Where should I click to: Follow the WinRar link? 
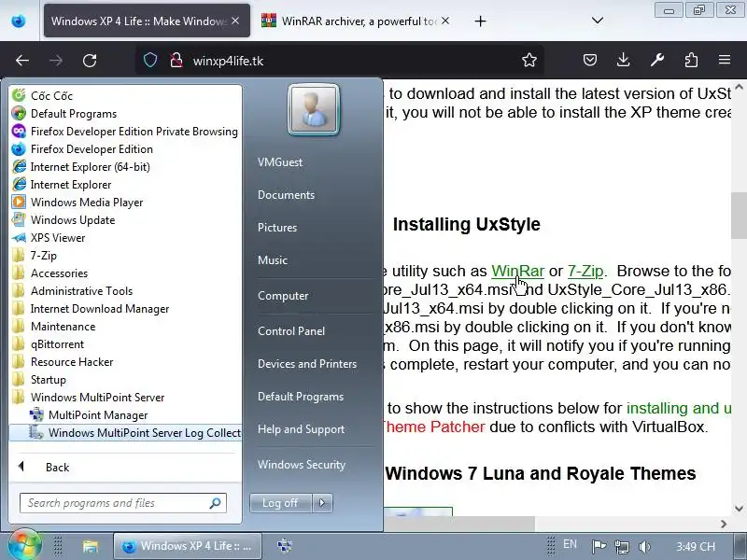coord(517,271)
